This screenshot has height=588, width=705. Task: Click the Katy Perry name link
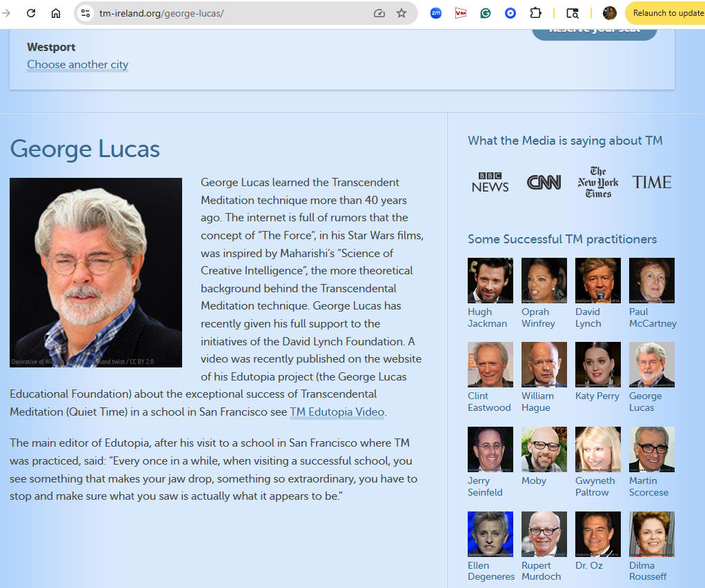tap(597, 396)
